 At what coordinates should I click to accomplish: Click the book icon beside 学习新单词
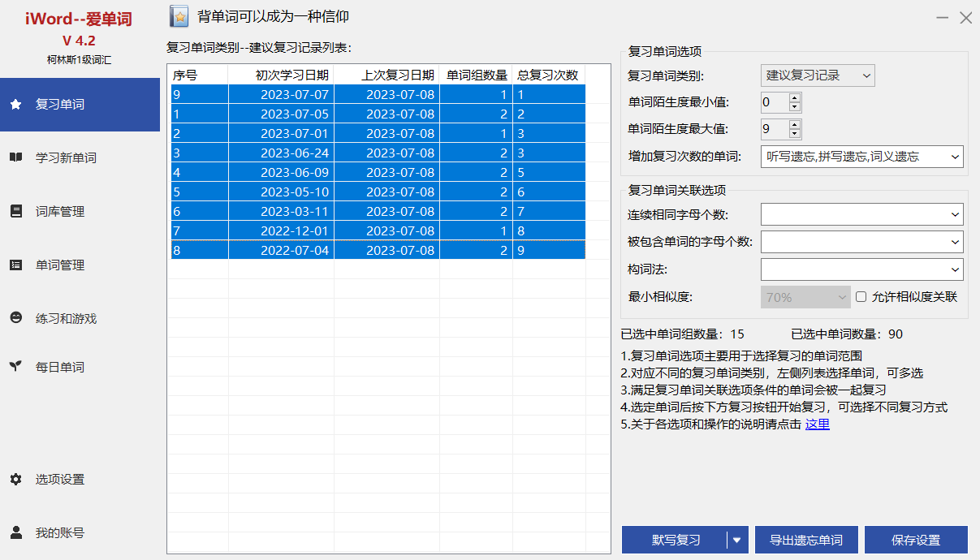tap(15, 158)
